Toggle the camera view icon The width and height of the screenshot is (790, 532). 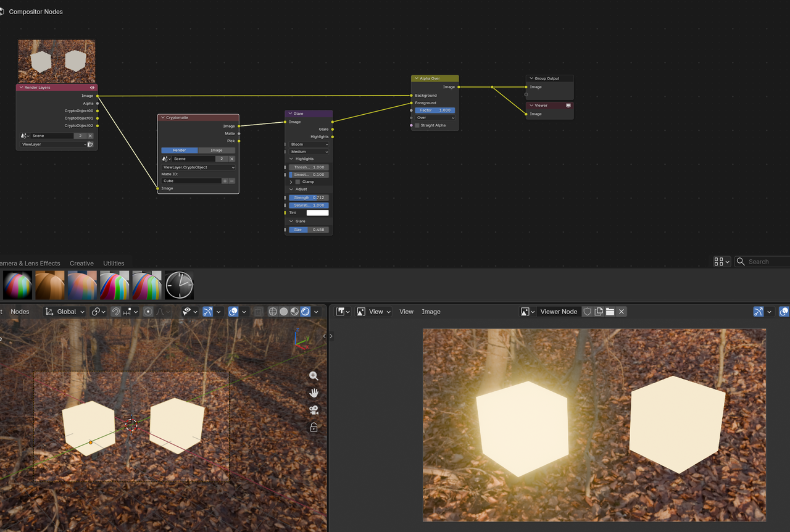[x=314, y=410]
